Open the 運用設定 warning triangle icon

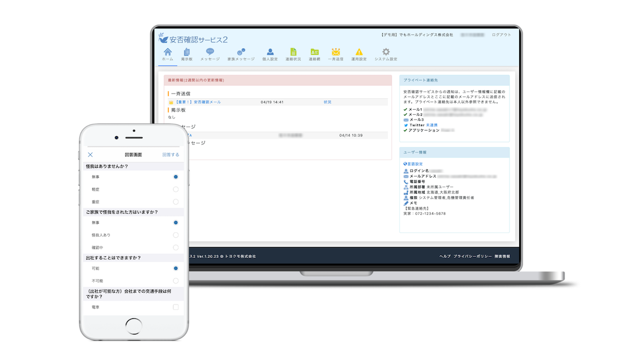pyautogui.click(x=359, y=52)
